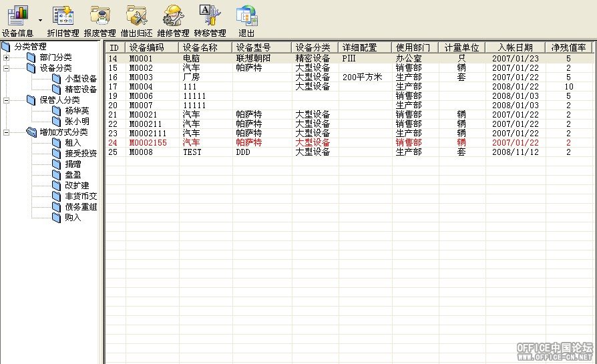Image resolution: width=597 pixels, height=364 pixels.
Task: Select the 分类管理 root node
Action: pyautogui.click(x=30, y=47)
